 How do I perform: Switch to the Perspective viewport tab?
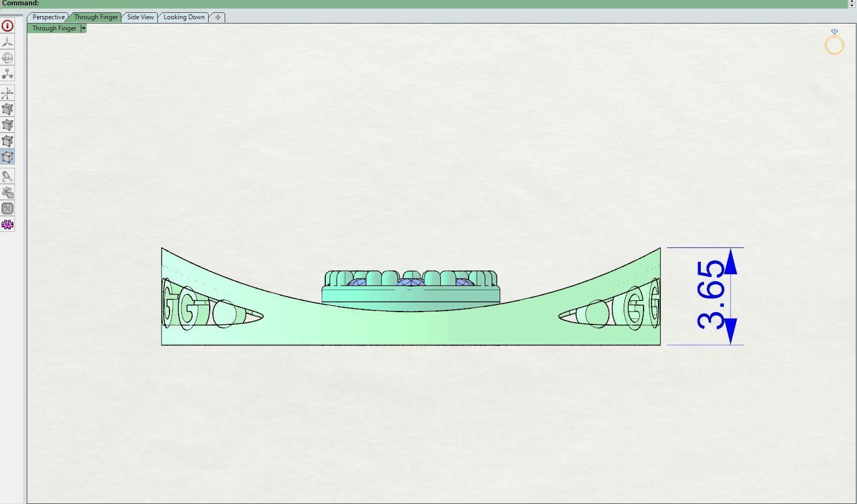[x=48, y=17]
